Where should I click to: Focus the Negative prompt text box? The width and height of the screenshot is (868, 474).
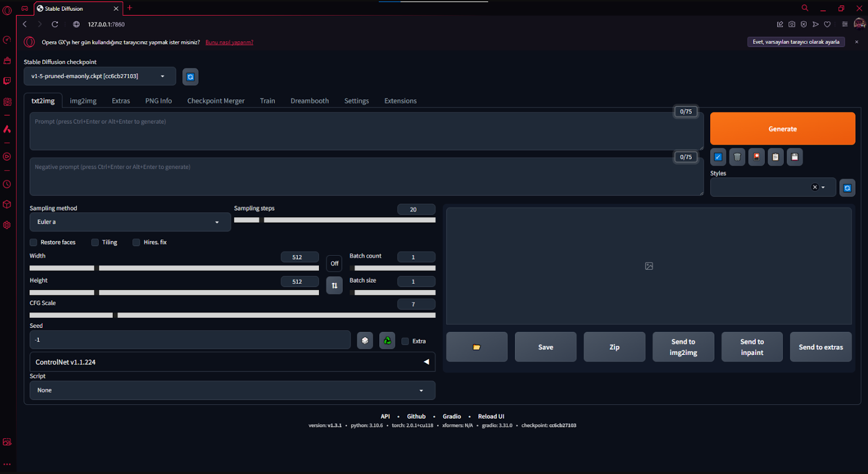pos(367,176)
